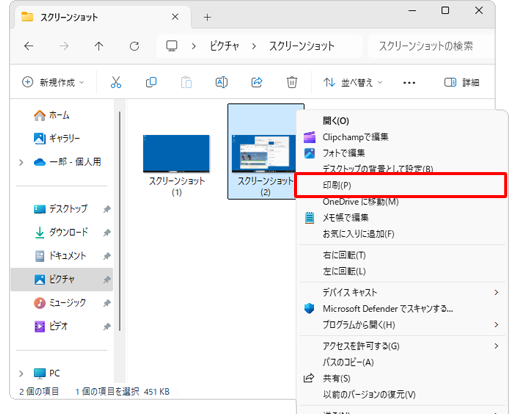This screenshot has height=414, width=520.
Task: Click the PC monitor icon in address bar
Action: pos(172,46)
